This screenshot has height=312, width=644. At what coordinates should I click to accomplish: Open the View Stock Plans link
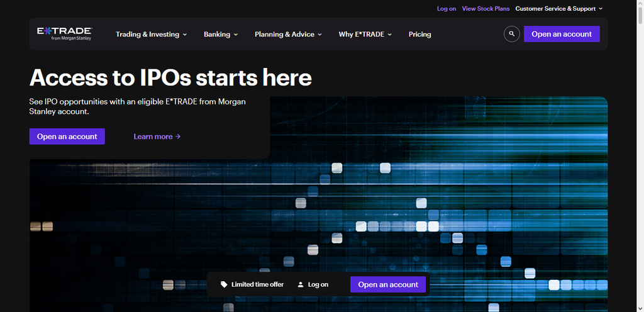click(486, 9)
